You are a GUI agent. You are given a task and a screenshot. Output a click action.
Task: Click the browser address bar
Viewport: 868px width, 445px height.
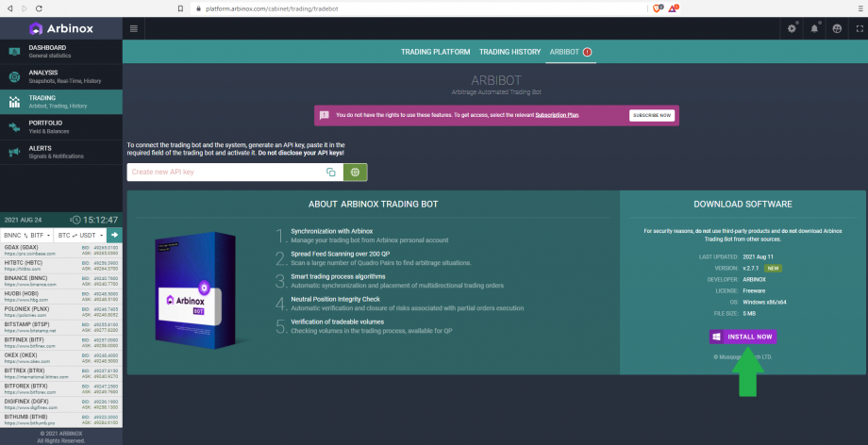coord(421,8)
